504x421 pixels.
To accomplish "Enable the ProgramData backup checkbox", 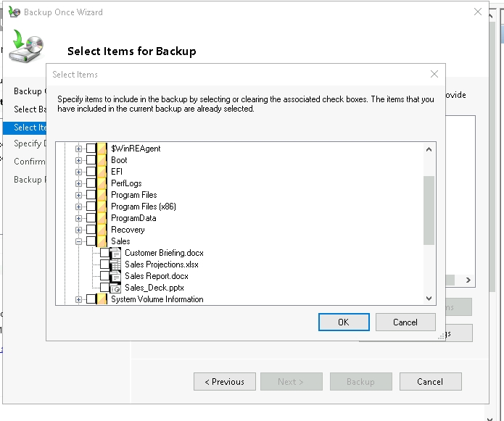I will tap(91, 218).
